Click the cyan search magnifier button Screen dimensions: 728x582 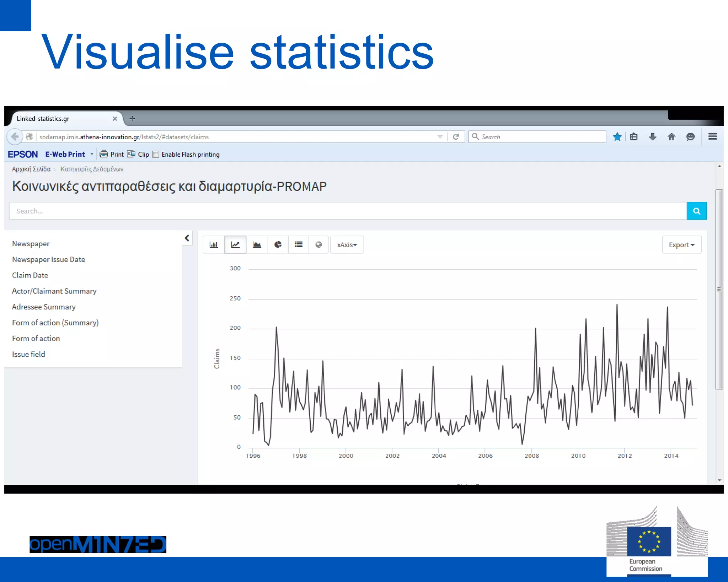[697, 211]
